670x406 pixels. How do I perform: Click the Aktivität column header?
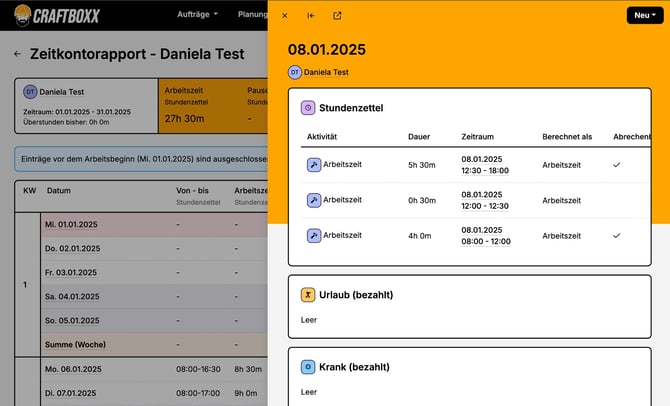322,137
